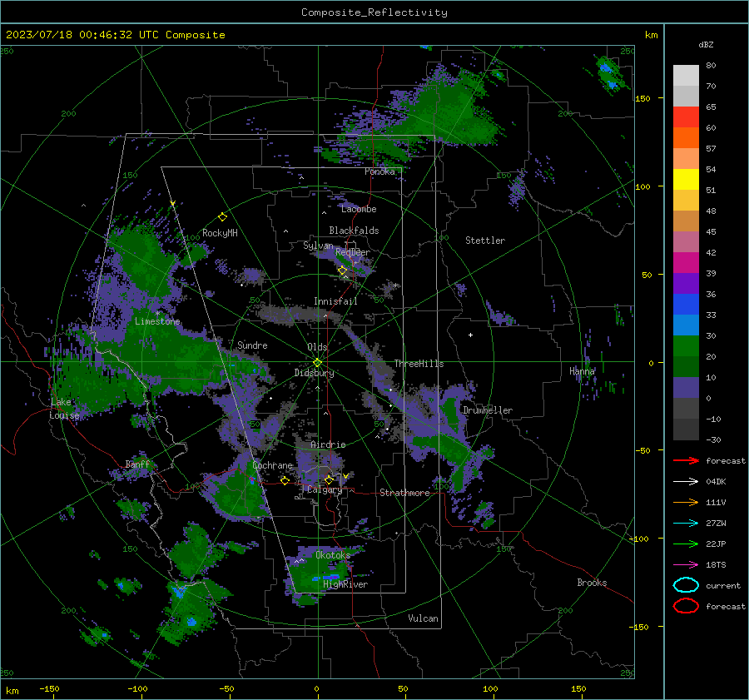The image size is (749, 700).
Task: Click the Lacombe city label
Action: tap(359, 209)
